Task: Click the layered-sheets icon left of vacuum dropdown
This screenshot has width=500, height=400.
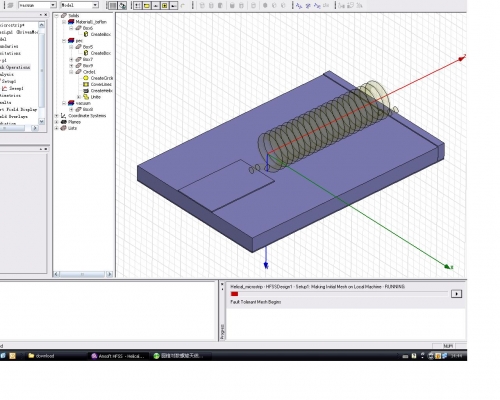Action: [10, 5]
